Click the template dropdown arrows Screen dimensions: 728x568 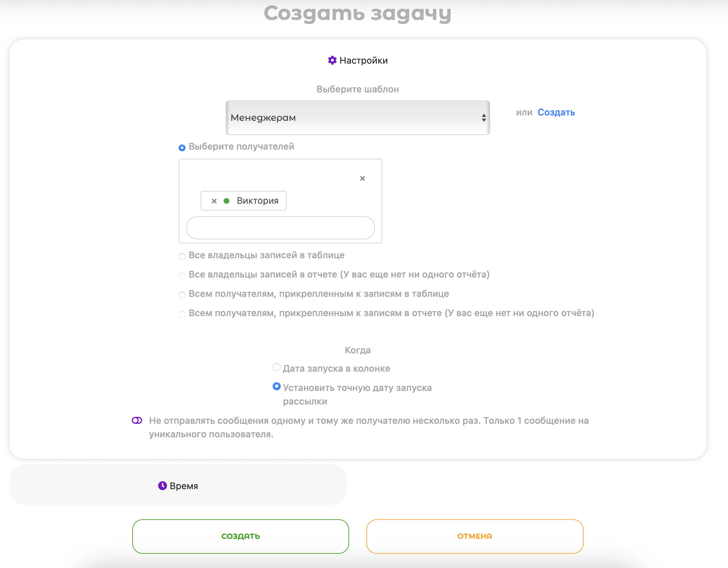[x=484, y=118]
